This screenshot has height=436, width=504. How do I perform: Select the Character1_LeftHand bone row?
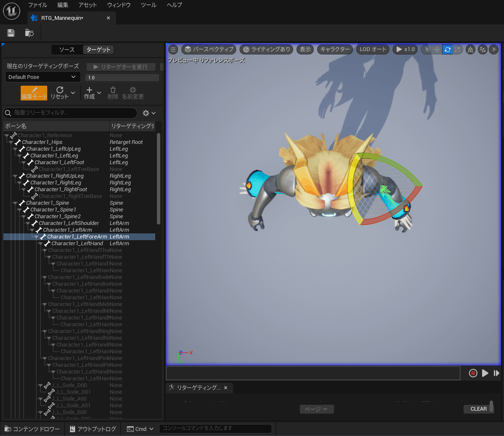click(79, 244)
